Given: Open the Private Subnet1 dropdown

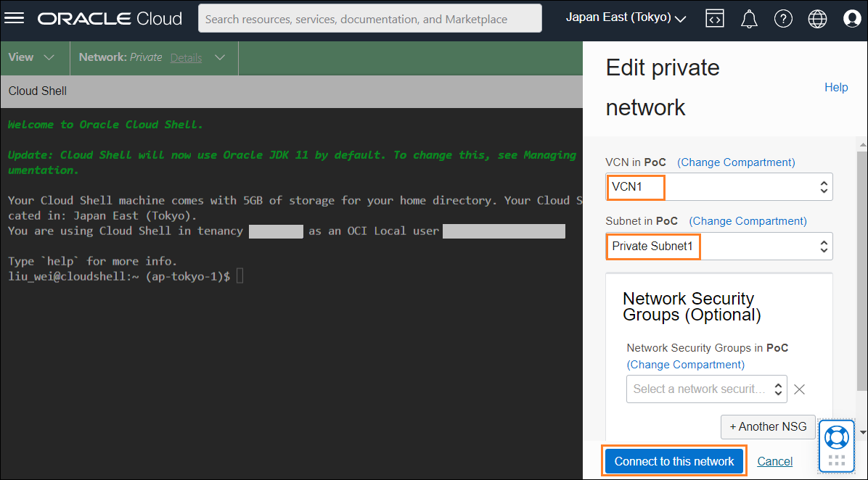Looking at the screenshot, I should click(x=824, y=246).
